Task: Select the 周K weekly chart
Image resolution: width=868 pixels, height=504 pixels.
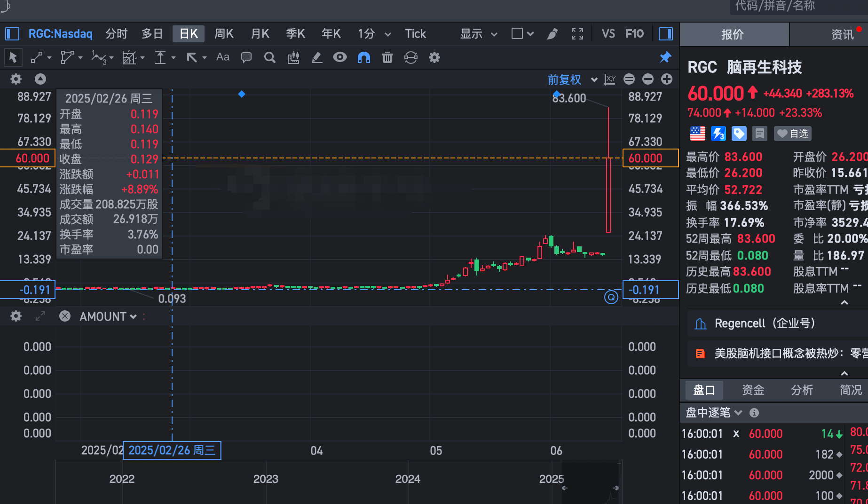Action: tap(224, 34)
